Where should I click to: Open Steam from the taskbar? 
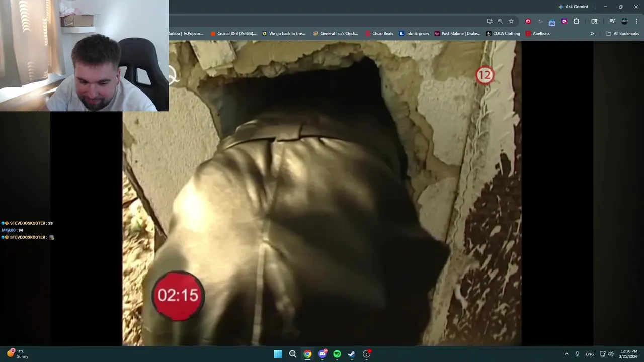click(352, 354)
